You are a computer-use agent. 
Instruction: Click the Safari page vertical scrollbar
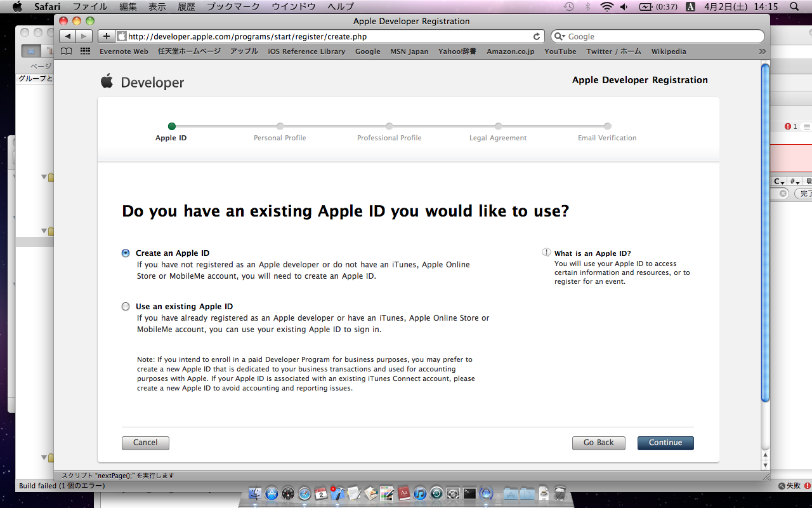(765, 232)
